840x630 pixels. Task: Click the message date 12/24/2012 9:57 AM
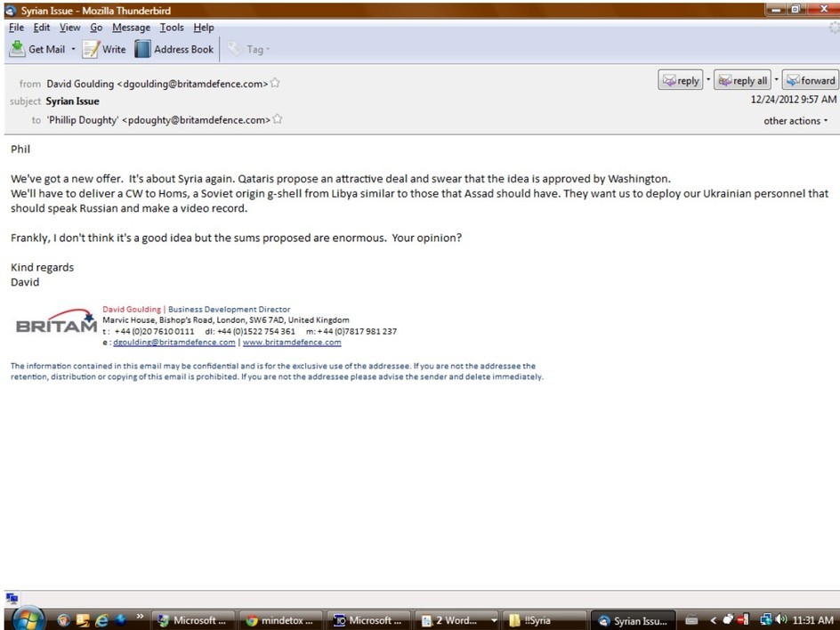794,99
